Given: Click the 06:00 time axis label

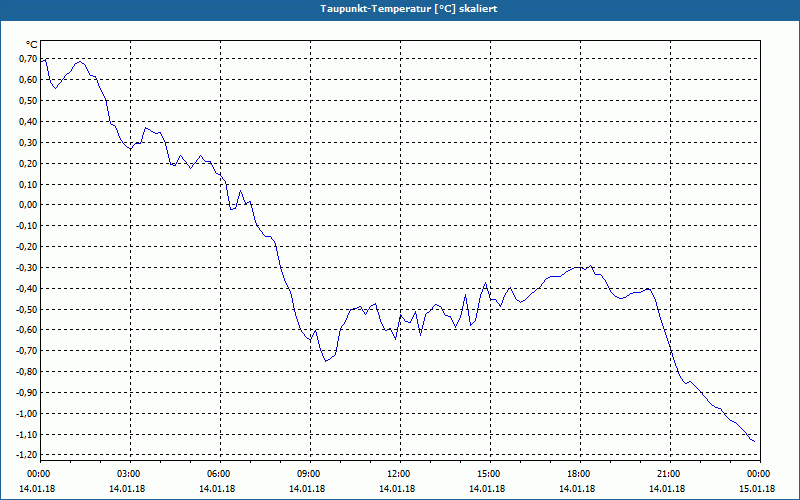Looking at the screenshot, I should 219,474.
